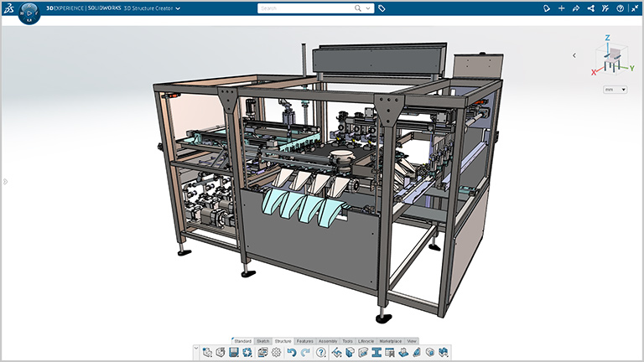Switch to the Sketch tab
Screen dimensions: 644x362
click(262, 341)
